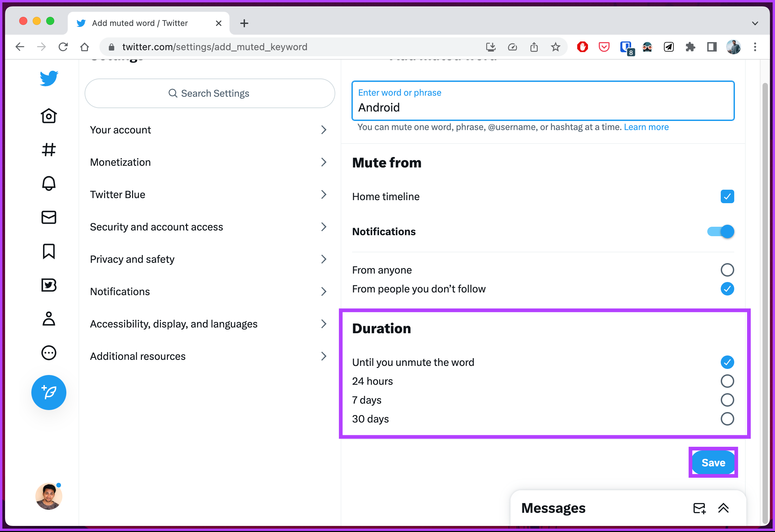Image resolution: width=775 pixels, height=532 pixels.
Task: Open Chrome profile avatar
Action: (x=734, y=47)
